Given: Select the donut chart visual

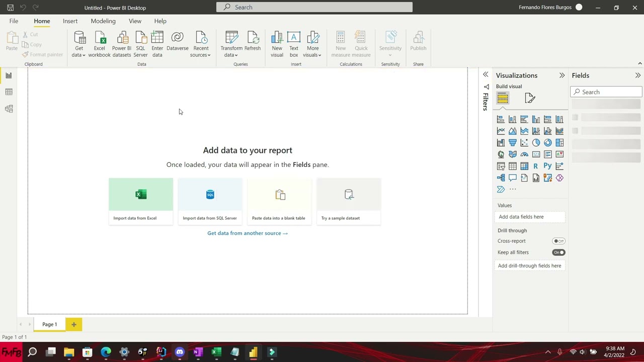Looking at the screenshot, I should click(547, 143).
